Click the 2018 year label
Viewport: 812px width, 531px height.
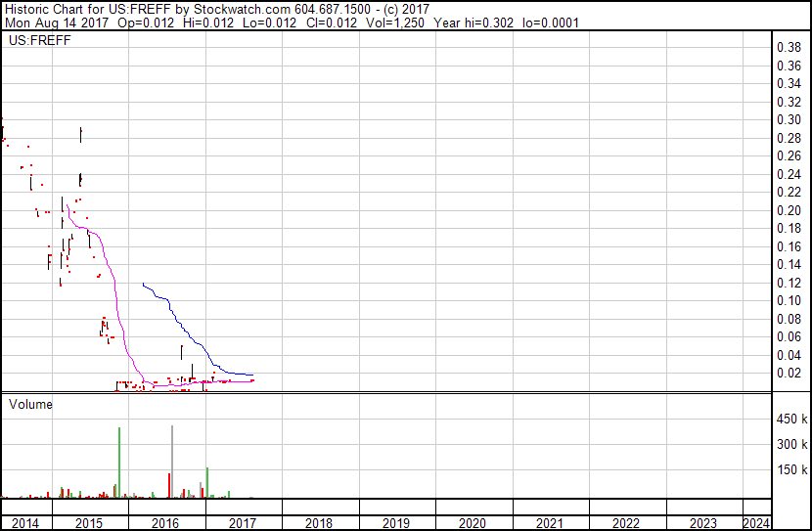tap(319, 523)
